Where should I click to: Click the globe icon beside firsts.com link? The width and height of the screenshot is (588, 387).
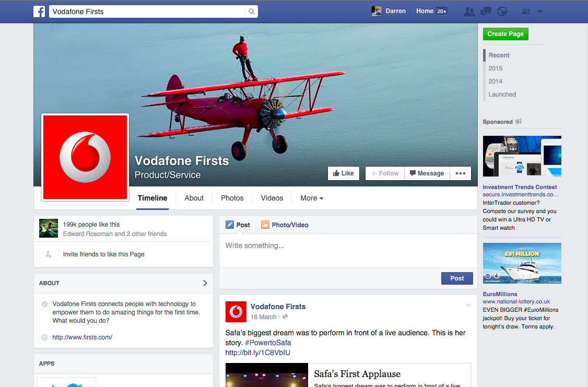(44, 337)
